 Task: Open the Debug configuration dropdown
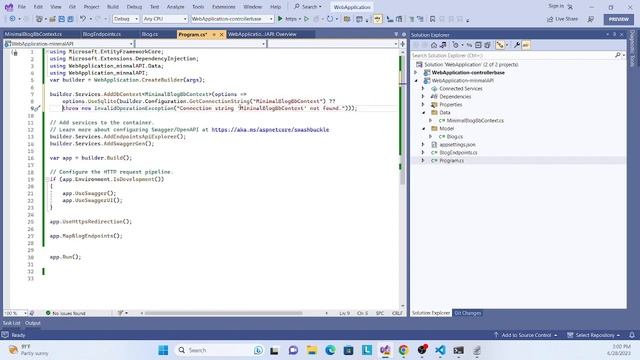(x=126, y=19)
